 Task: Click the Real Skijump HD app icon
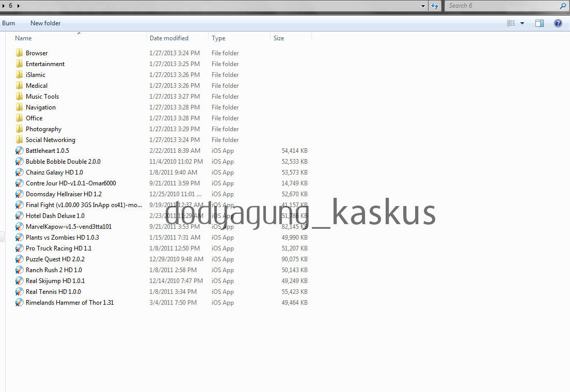[19, 281]
